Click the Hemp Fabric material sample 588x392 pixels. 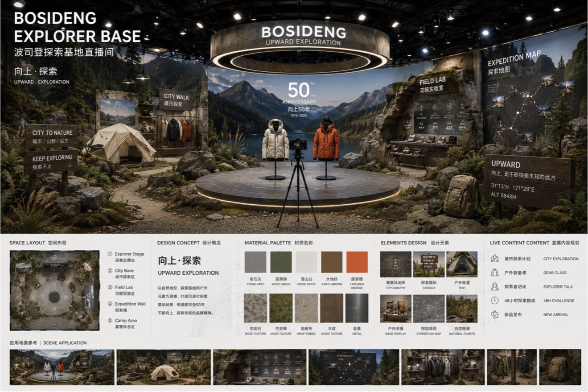click(x=306, y=308)
